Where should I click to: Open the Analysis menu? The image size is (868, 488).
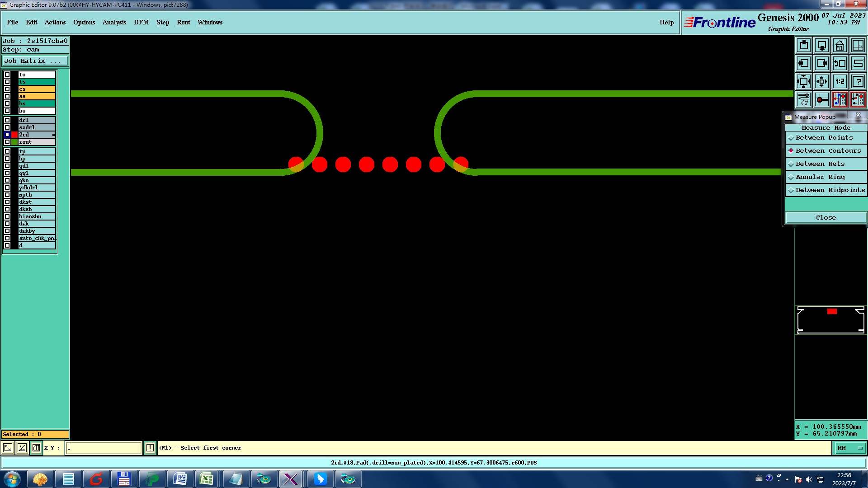coord(114,22)
